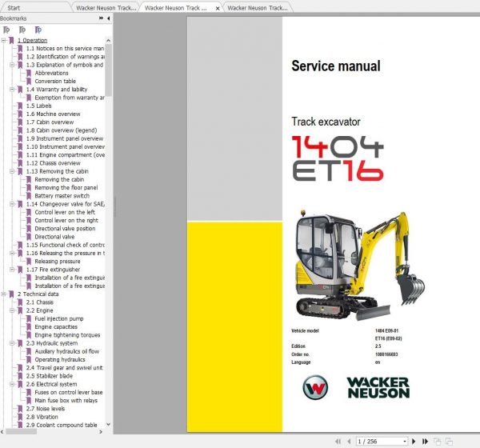Switch to the first Wacker Neuson Track tab
This screenshot has width=480, height=448.
click(106, 8)
